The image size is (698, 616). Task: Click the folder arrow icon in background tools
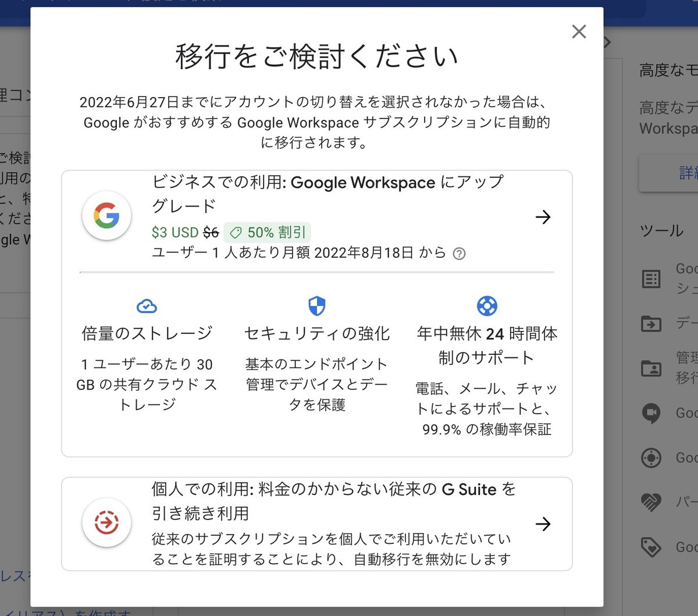(x=651, y=323)
